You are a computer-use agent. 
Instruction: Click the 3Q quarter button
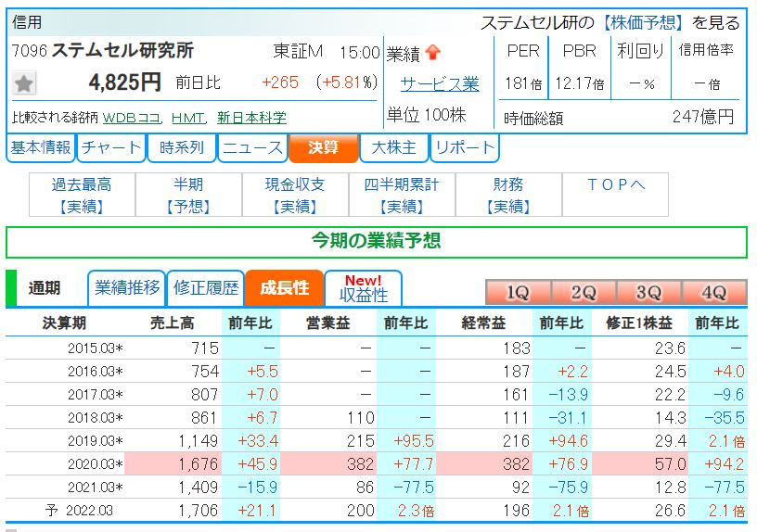coord(648,292)
